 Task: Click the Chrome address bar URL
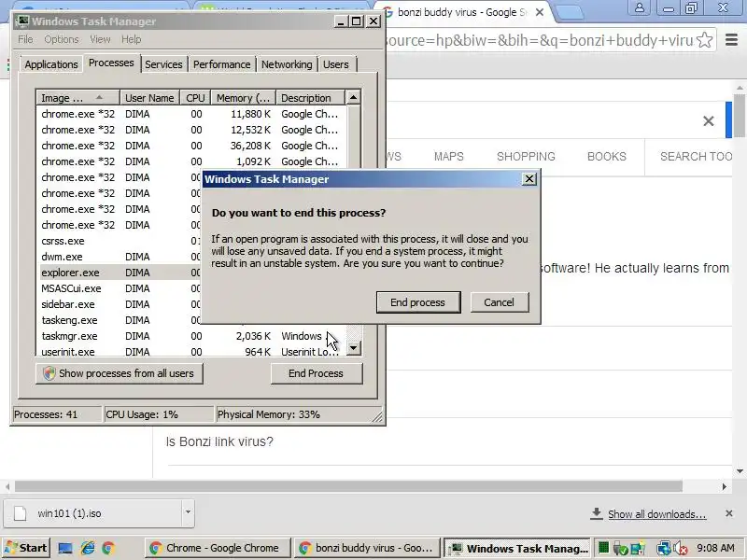click(539, 40)
